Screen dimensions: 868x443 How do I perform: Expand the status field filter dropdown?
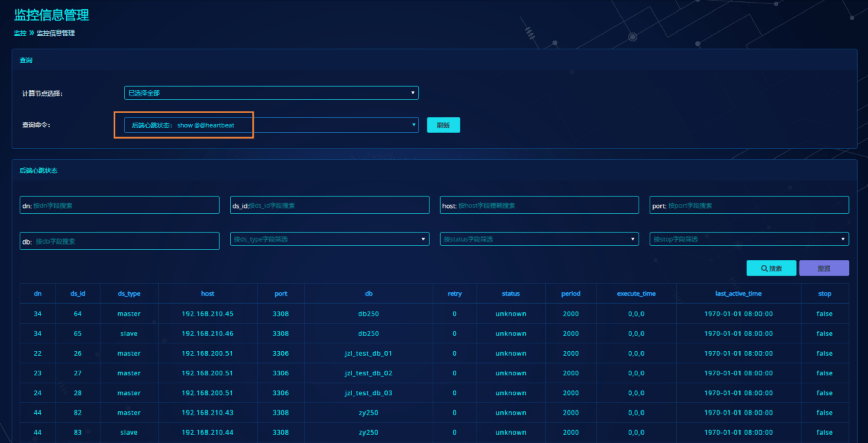(x=539, y=239)
